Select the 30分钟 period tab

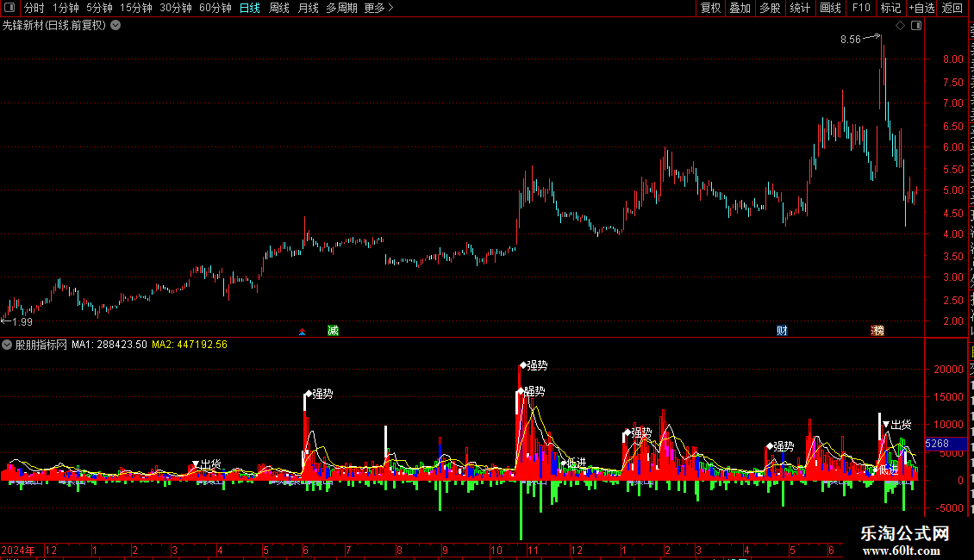point(176,8)
